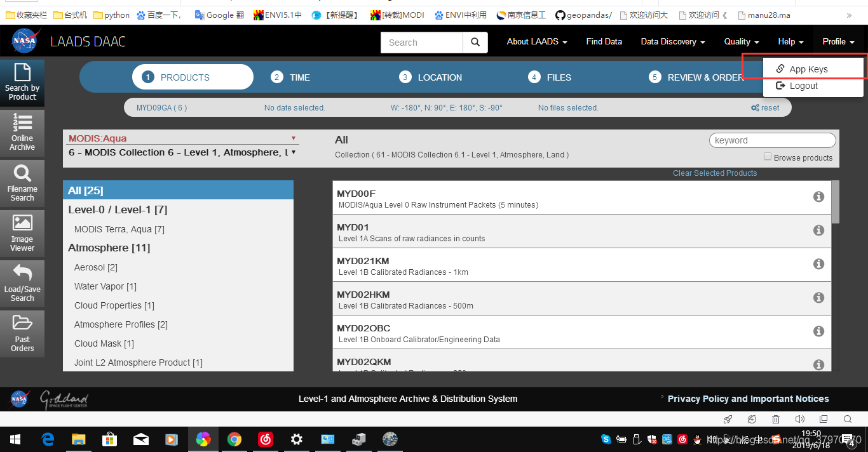868x452 pixels.
Task: Select Water Vapor [1] subcategory
Action: tap(105, 286)
